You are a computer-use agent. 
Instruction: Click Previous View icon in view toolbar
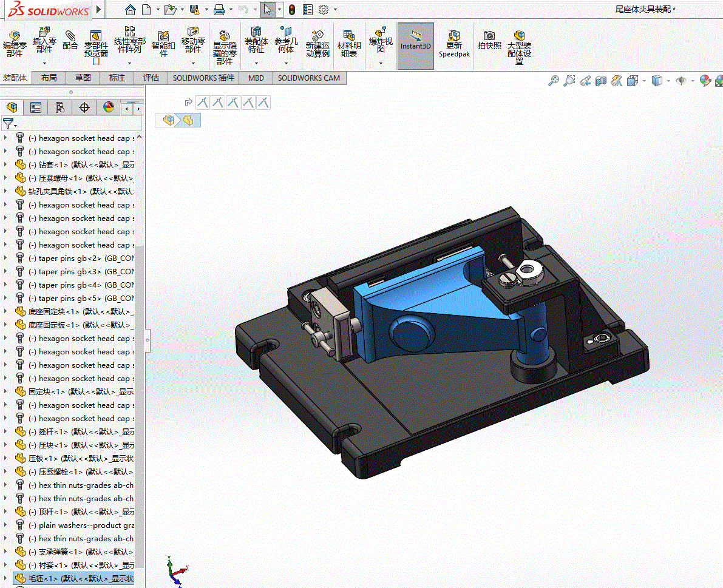coord(585,81)
